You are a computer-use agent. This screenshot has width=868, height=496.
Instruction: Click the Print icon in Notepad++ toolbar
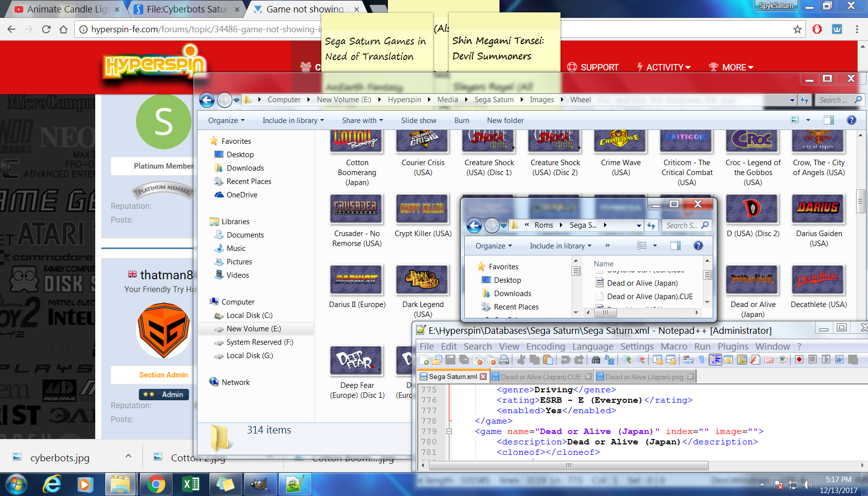click(x=502, y=360)
